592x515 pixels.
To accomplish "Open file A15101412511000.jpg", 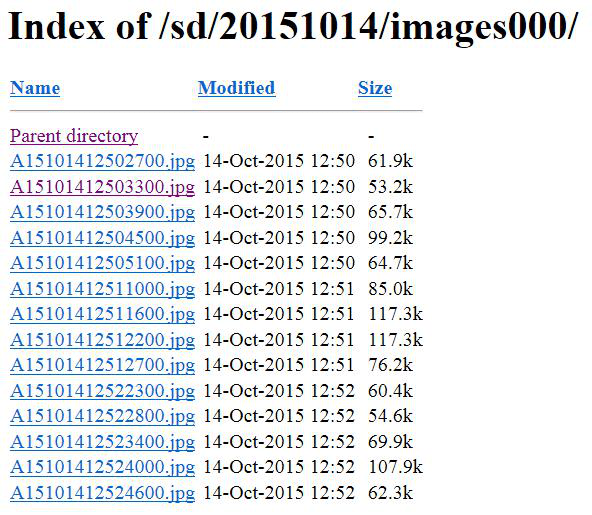I will click(102, 289).
